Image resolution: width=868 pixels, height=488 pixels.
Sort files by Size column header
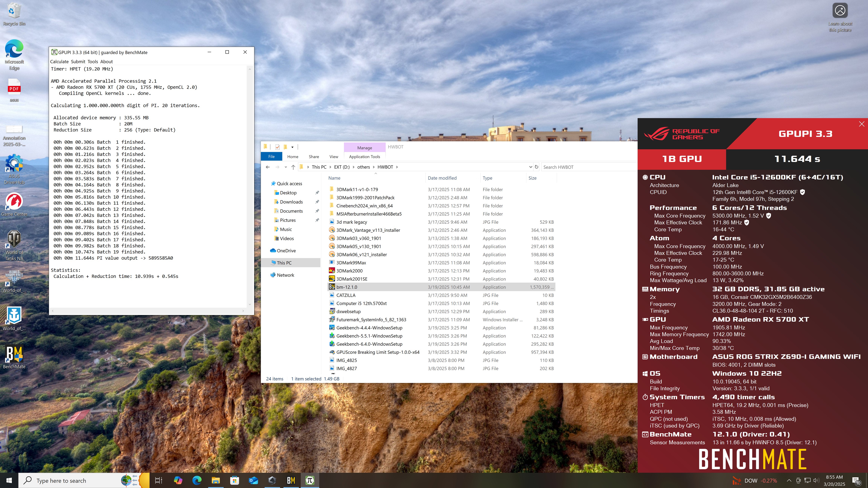tap(541, 178)
